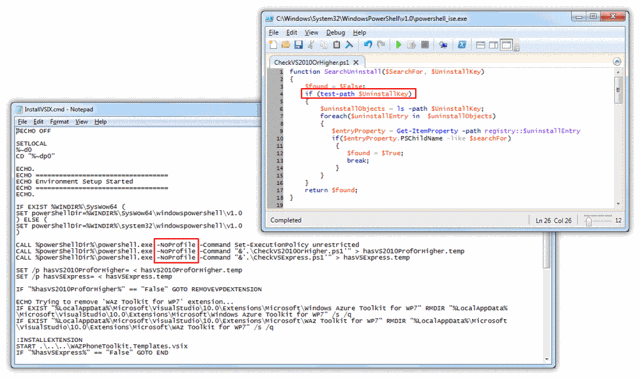Click the '$found = $True;' line
The width and height of the screenshot is (640, 379).
coord(375,153)
